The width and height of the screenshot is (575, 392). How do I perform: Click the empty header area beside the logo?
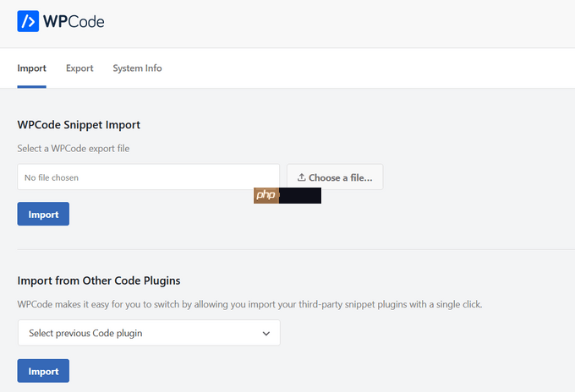[x=338, y=22]
